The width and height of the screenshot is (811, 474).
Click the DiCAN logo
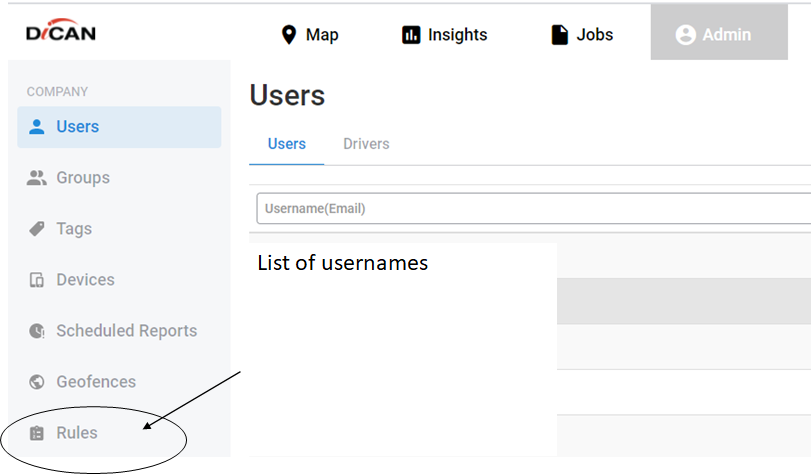61,31
